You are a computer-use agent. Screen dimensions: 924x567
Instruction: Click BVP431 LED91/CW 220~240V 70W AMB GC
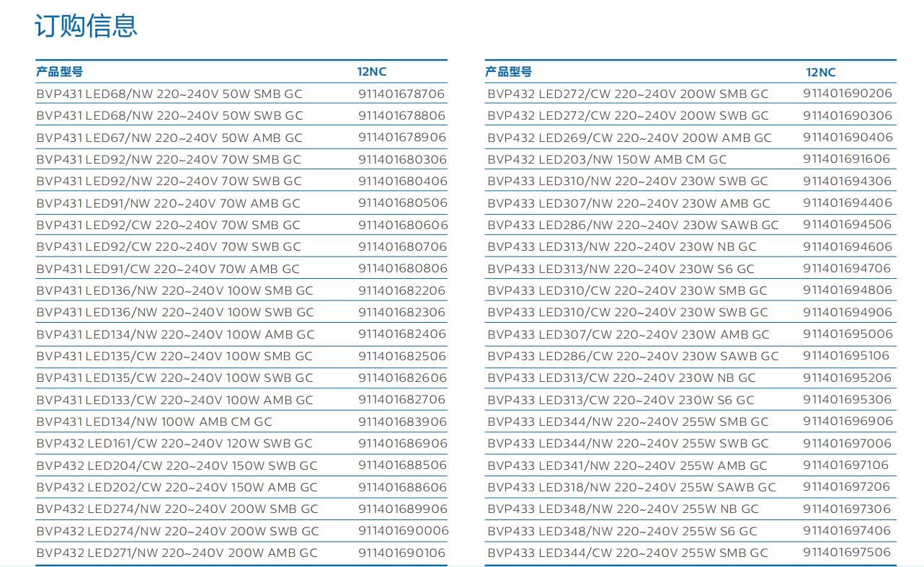click(x=168, y=269)
